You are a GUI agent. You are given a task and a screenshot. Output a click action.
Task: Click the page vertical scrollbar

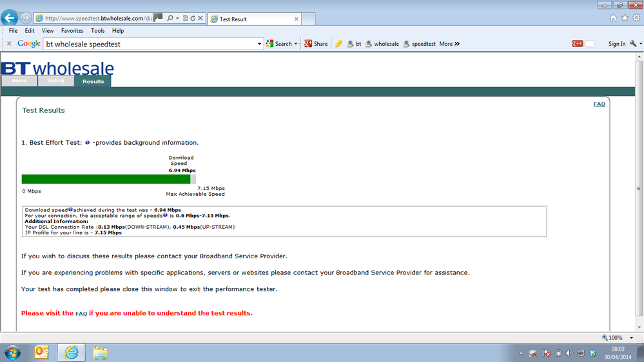click(639, 189)
